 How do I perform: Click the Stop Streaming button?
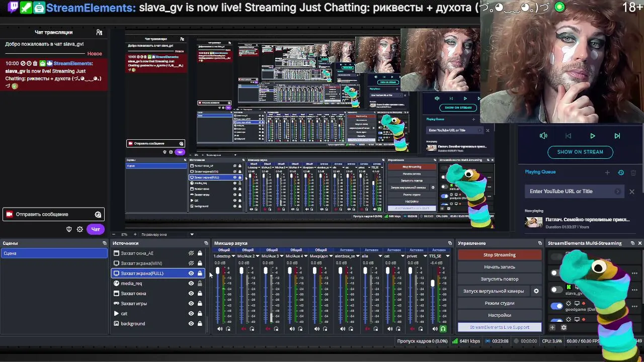click(x=500, y=255)
